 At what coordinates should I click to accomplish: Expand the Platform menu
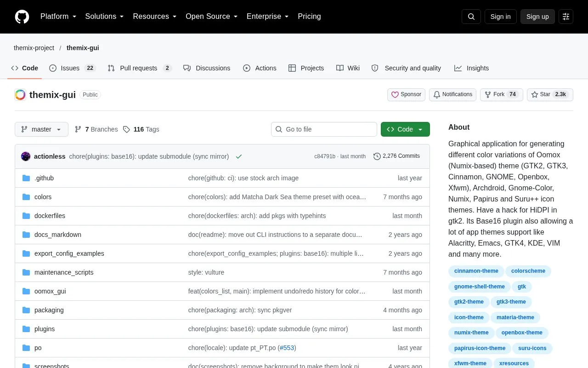coord(58,17)
